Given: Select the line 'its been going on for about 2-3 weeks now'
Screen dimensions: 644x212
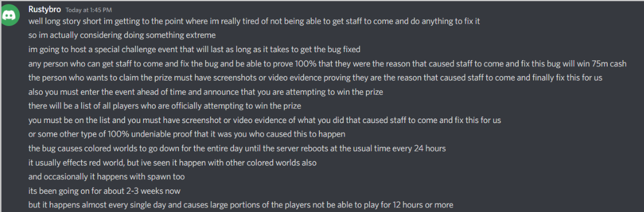Looking at the screenshot, I should point(104,190).
